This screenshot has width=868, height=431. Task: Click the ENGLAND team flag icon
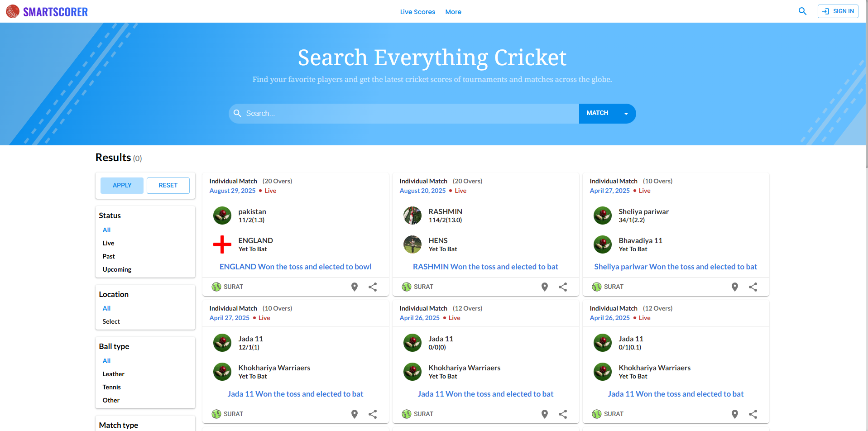coord(222,244)
